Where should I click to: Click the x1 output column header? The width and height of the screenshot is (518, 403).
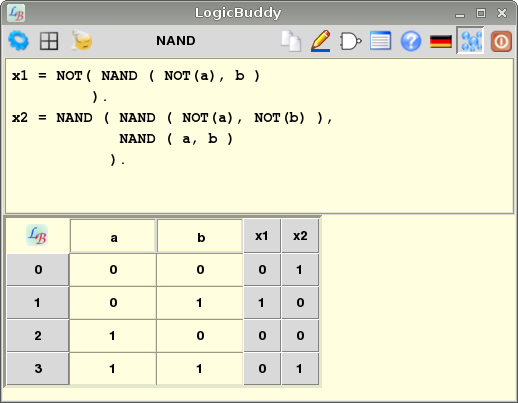(x=262, y=236)
